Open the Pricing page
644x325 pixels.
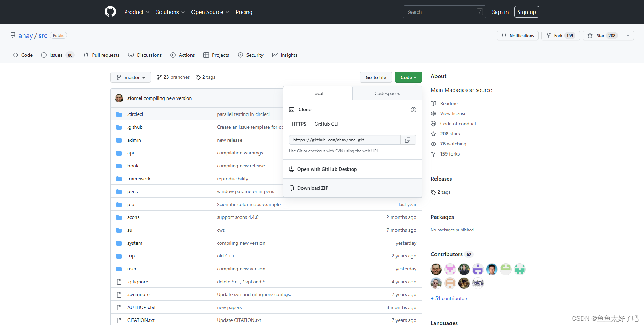point(244,12)
